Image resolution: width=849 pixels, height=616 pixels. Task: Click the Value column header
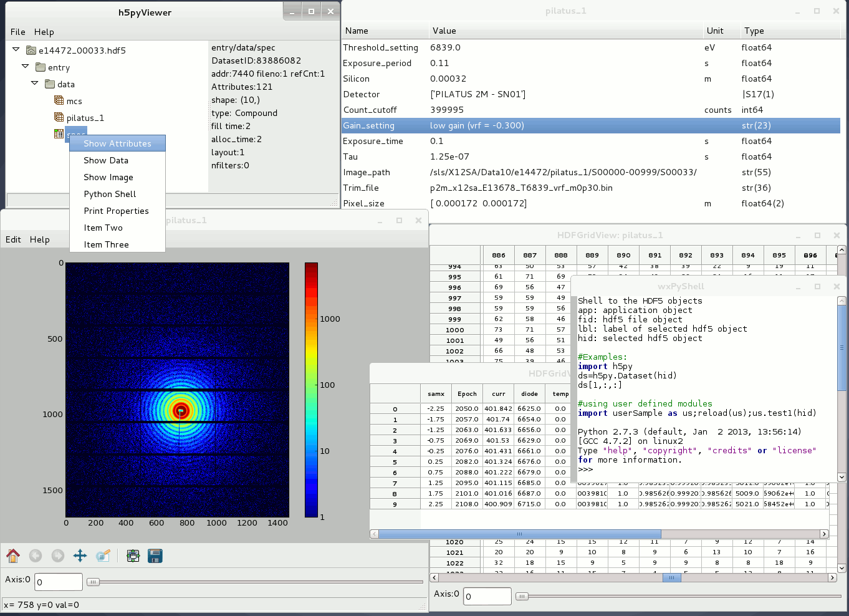[444, 31]
